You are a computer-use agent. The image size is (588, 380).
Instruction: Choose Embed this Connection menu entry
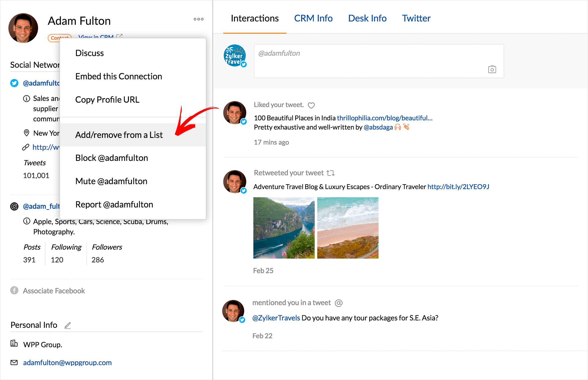click(x=119, y=76)
